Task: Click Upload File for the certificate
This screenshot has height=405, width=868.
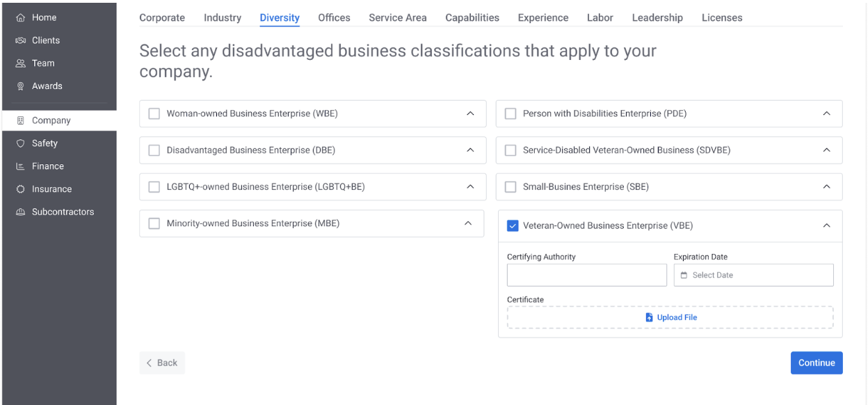Action: [x=670, y=317]
